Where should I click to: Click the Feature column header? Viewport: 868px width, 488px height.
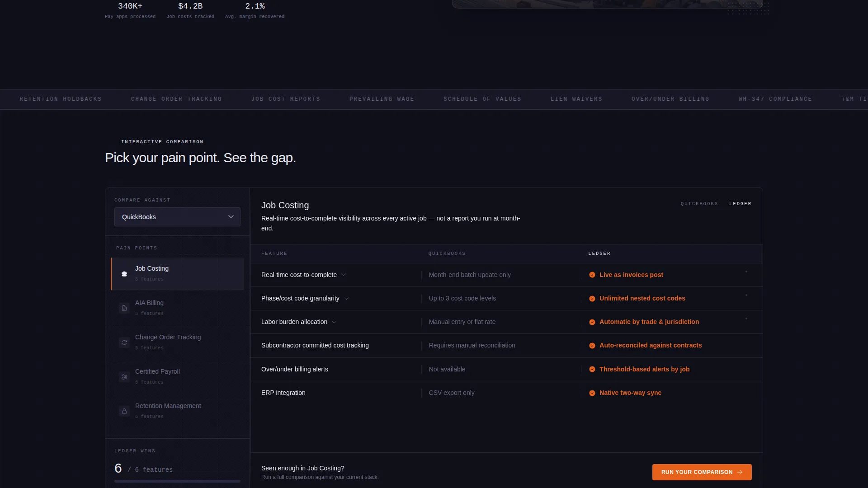click(274, 253)
